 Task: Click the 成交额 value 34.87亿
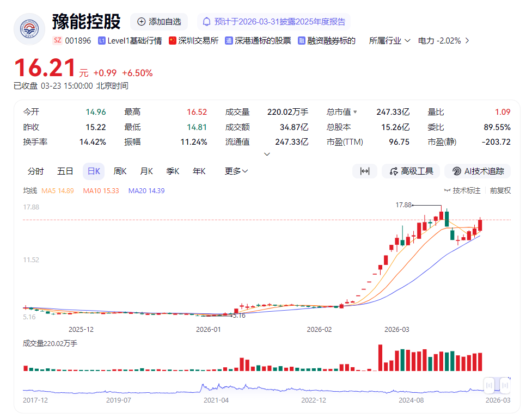pyautogui.click(x=294, y=127)
